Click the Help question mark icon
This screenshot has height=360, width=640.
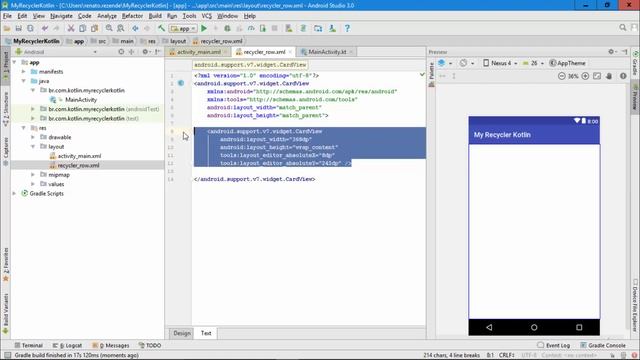[x=347, y=28]
